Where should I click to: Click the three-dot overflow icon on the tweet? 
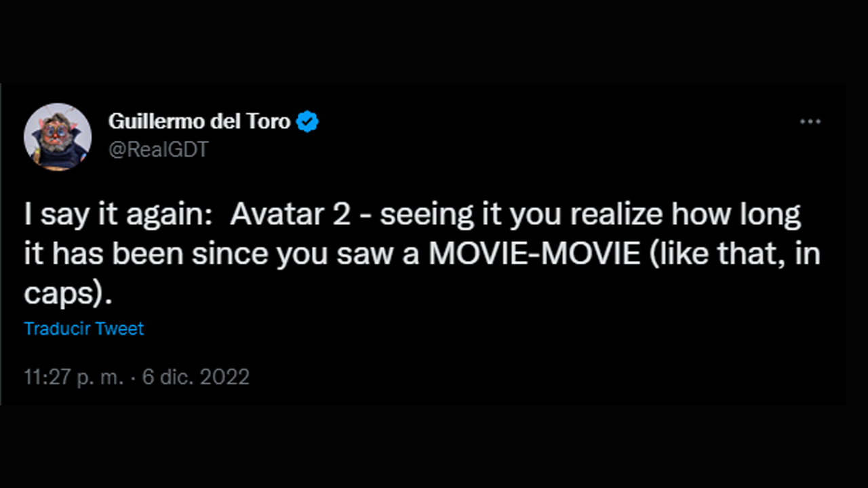811,121
